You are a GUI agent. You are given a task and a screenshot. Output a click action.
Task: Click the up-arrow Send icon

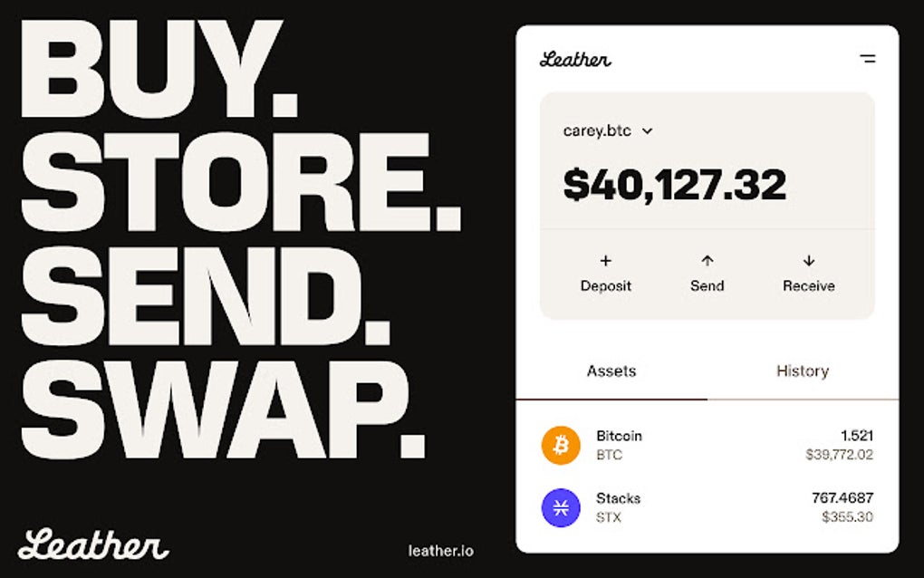tap(707, 261)
